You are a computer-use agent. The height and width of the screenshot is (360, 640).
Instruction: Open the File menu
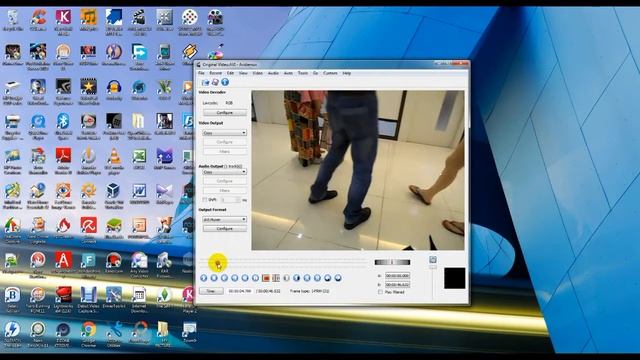201,73
